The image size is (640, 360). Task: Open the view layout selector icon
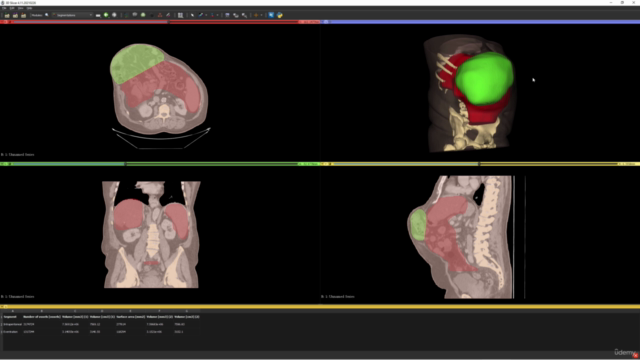(180, 15)
